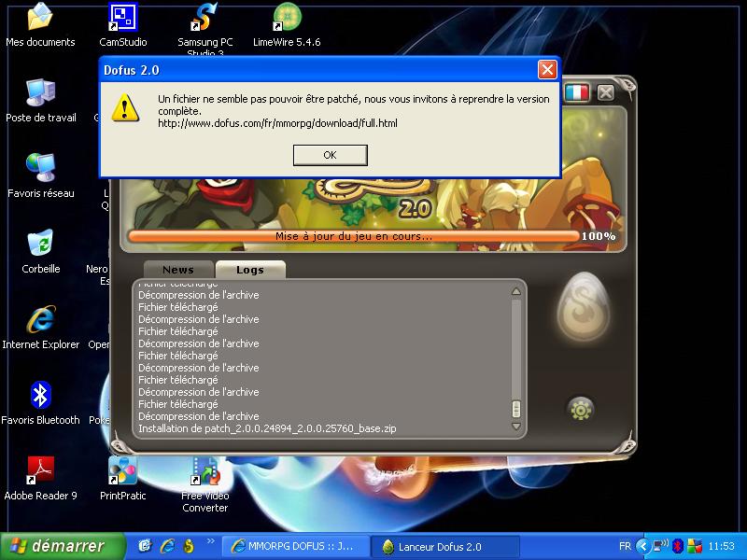Open the launcher settings gear icon
747x560 pixels.
(581, 409)
